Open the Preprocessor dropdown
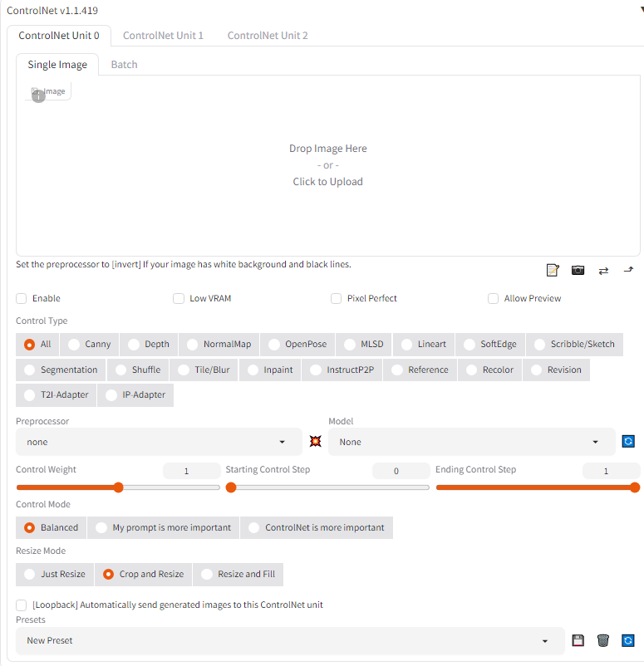The image size is (644, 666). 159,442
